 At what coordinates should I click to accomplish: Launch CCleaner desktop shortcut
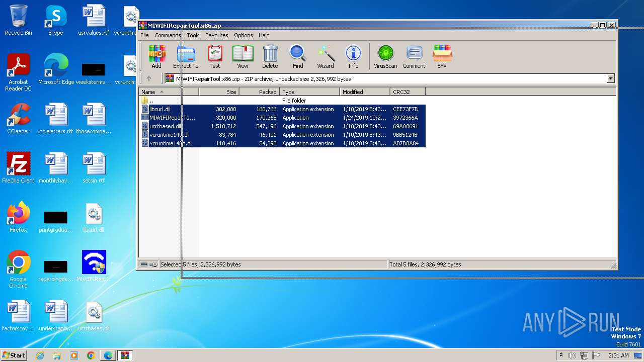tap(18, 119)
